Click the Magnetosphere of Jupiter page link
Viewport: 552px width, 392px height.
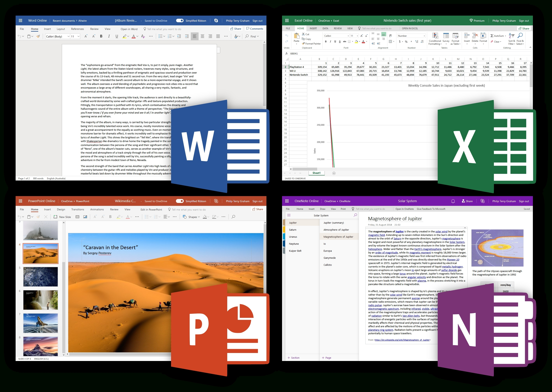tap(338, 237)
